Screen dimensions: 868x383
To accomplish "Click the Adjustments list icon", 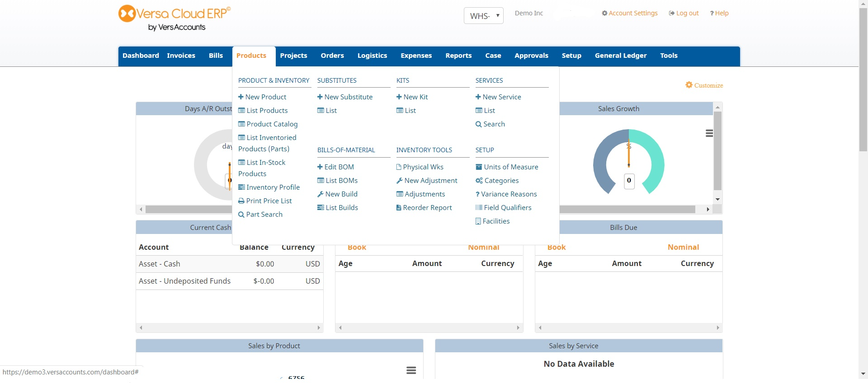I will pos(400,194).
